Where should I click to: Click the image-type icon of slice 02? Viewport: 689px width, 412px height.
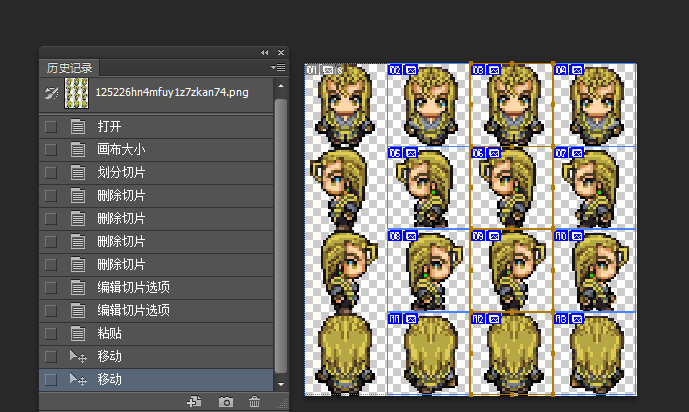(411, 70)
